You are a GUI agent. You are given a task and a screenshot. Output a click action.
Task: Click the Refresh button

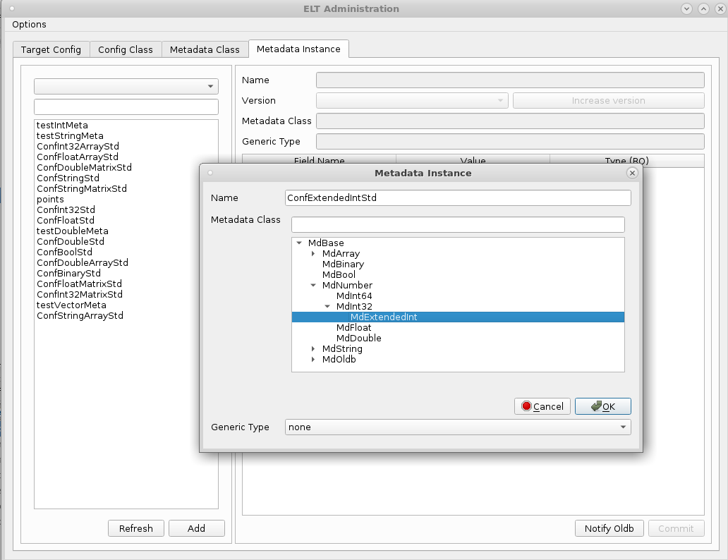(x=136, y=528)
